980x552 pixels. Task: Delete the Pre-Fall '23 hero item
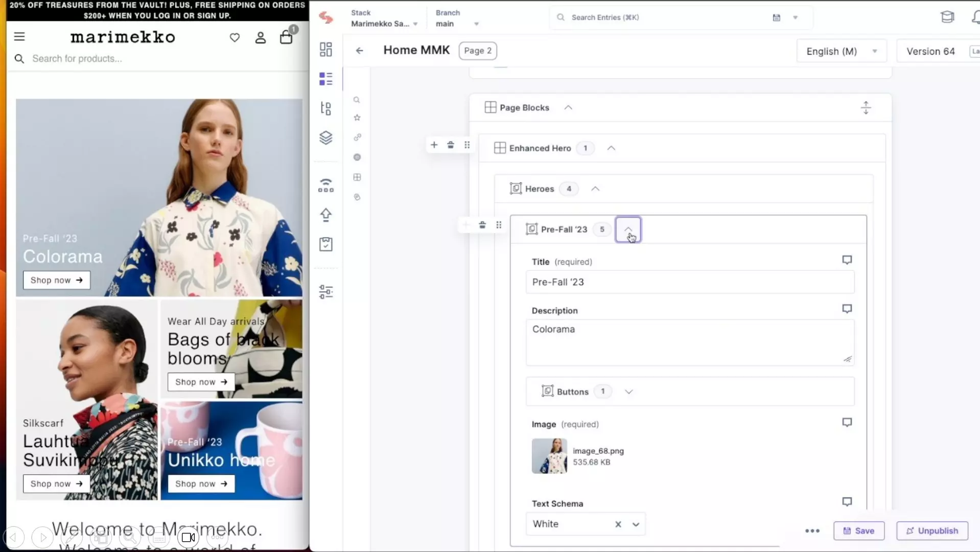[x=482, y=225]
